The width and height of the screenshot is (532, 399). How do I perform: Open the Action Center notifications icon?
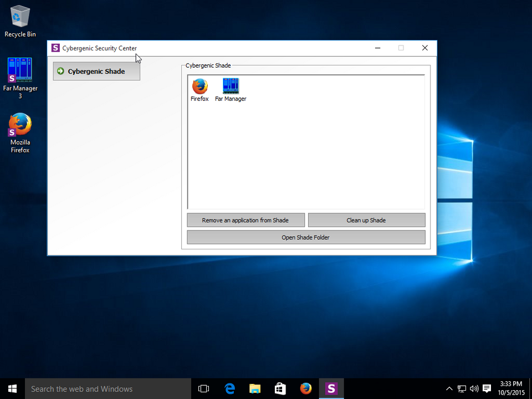click(x=487, y=388)
